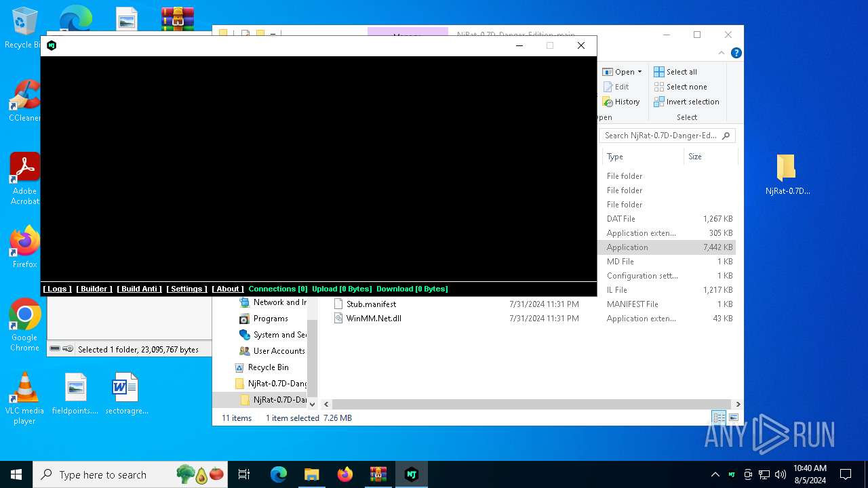Click horizontal scrollbar right arrow

(738, 404)
